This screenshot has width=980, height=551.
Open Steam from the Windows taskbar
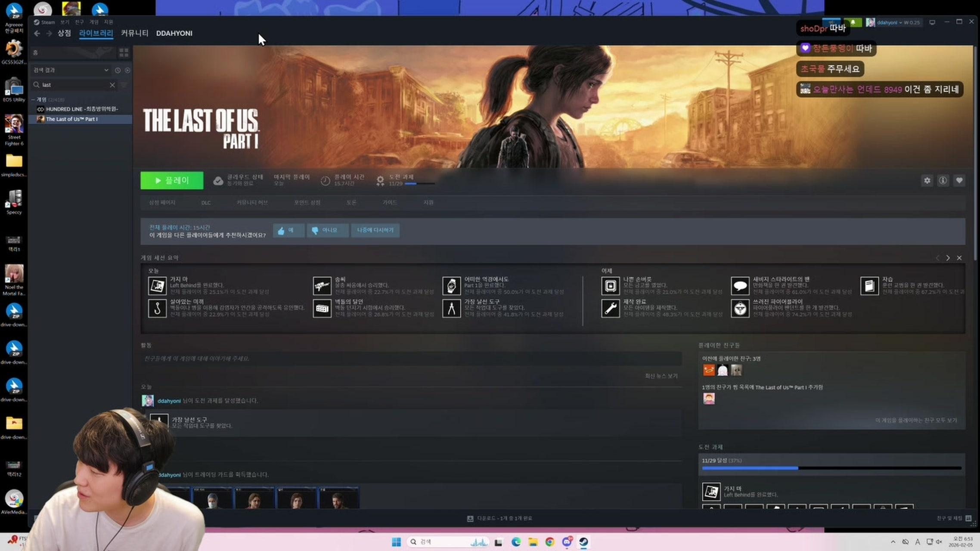(583, 542)
